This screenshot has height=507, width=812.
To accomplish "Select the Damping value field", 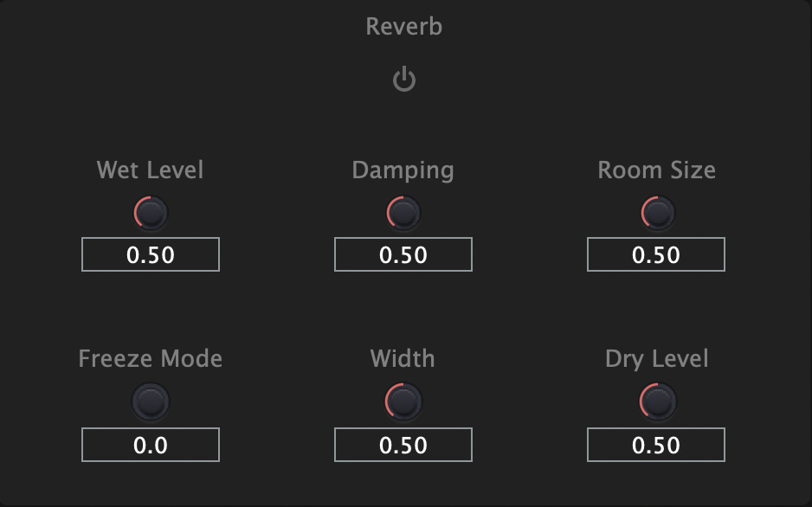I will click(403, 255).
